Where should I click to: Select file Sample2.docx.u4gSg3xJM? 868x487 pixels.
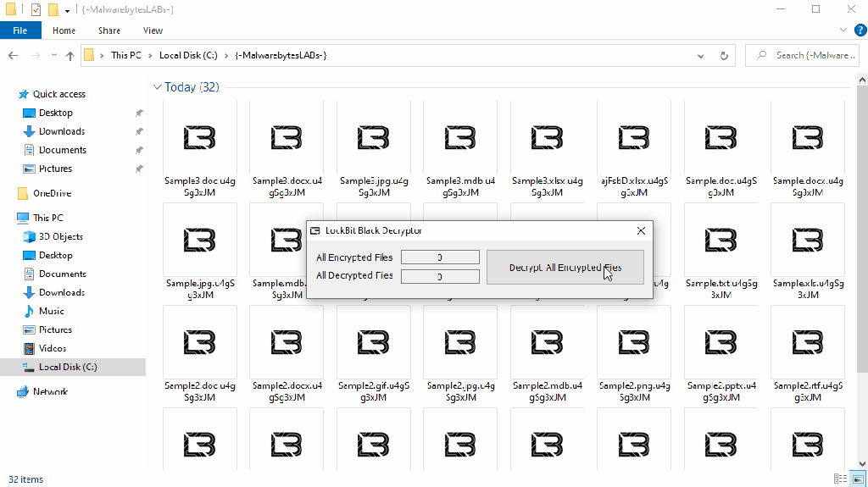click(287, 354)
